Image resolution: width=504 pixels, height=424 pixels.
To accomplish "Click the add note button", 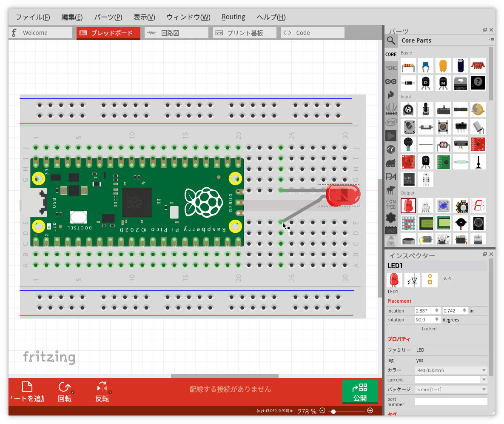I will click(x=27, y=392).
